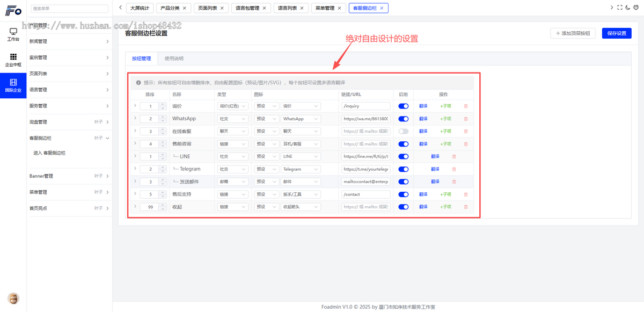The height and width of the screenshot is (312, 644).
Task: Expand the 售前咨询 row chevron
Action: point(135,143)
